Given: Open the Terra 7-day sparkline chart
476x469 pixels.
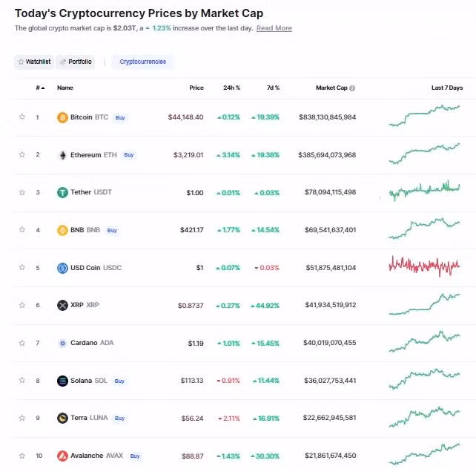Looking at the screenshot, I should (x=424, y=417).
